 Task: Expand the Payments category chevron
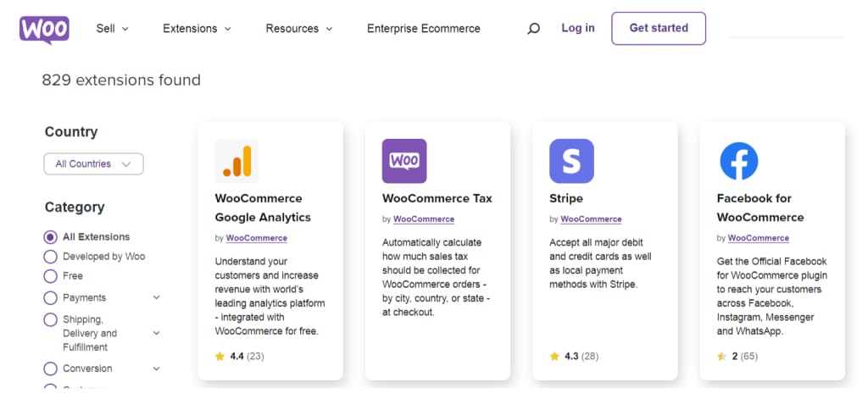pos(157,297)
